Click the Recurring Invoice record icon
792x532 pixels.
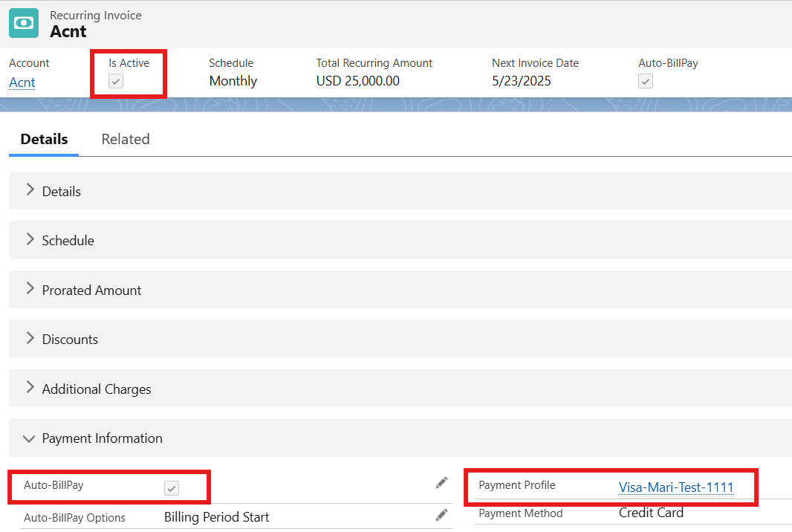pyautogui.click(x=24, y=23)
